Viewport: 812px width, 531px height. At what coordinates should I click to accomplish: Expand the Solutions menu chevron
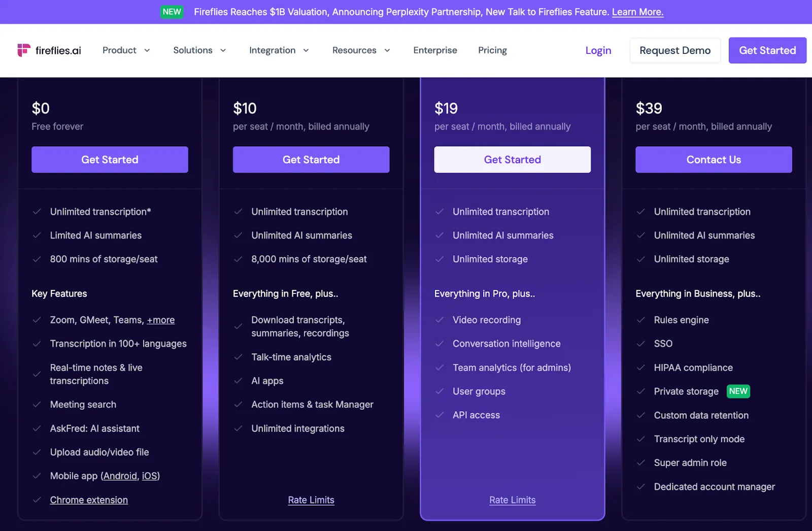(x=223, y=50)
